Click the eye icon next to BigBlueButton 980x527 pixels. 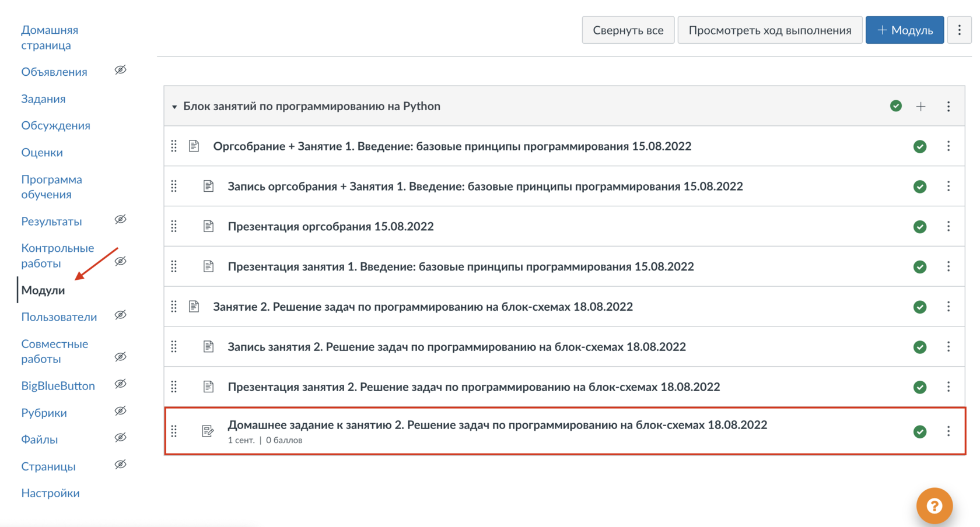click(x=121, y=384)
